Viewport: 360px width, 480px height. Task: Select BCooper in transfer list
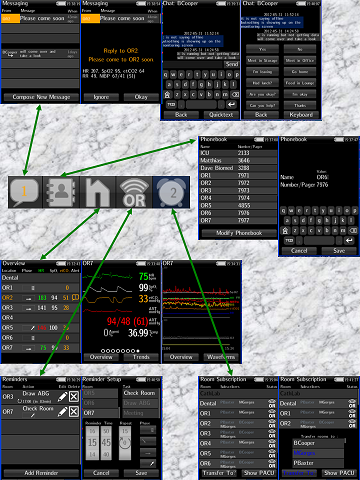(318, 443)
